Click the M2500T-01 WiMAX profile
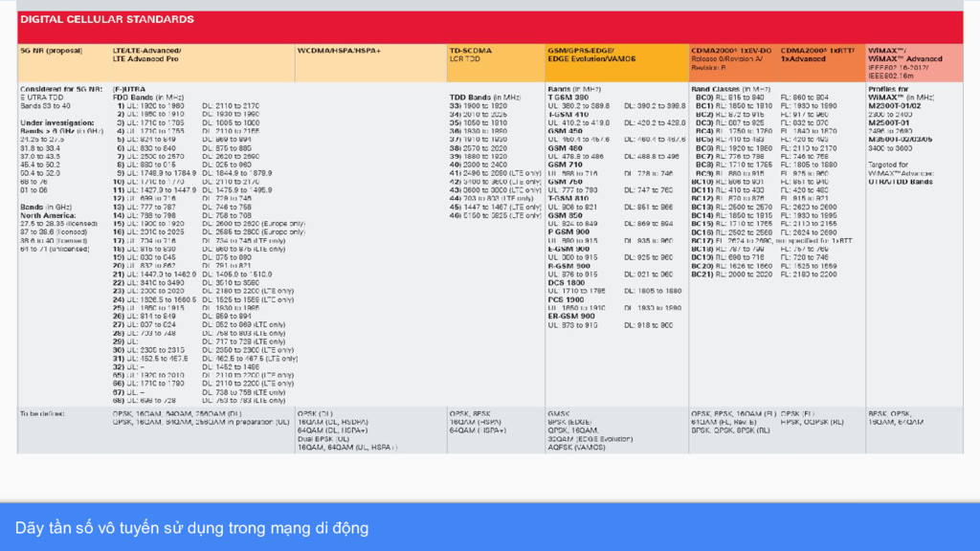 889,123
